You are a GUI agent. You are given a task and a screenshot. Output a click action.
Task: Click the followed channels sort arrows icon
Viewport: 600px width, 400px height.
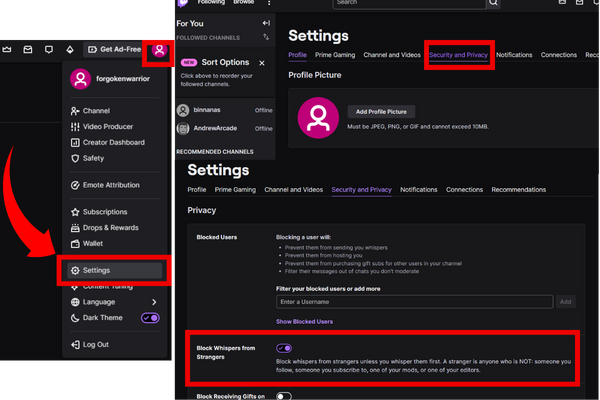(266, 37)
